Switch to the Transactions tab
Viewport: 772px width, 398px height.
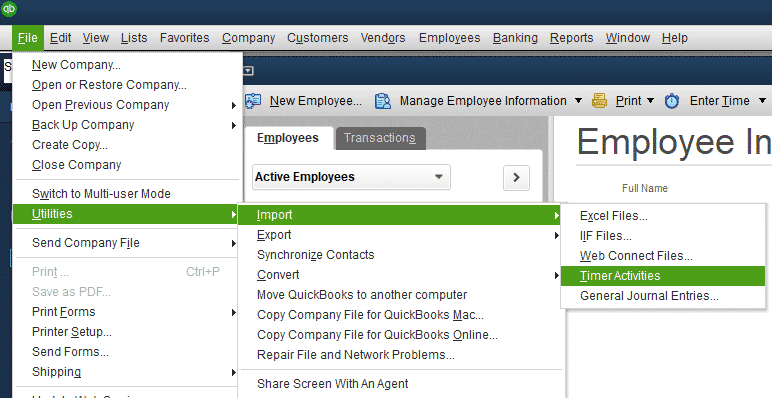[x=380, y=138]
